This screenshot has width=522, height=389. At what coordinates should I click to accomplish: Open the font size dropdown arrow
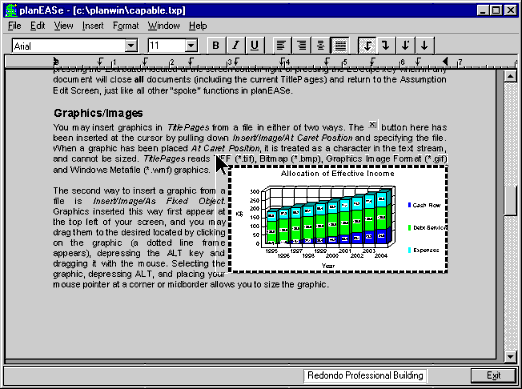[191, 46]
